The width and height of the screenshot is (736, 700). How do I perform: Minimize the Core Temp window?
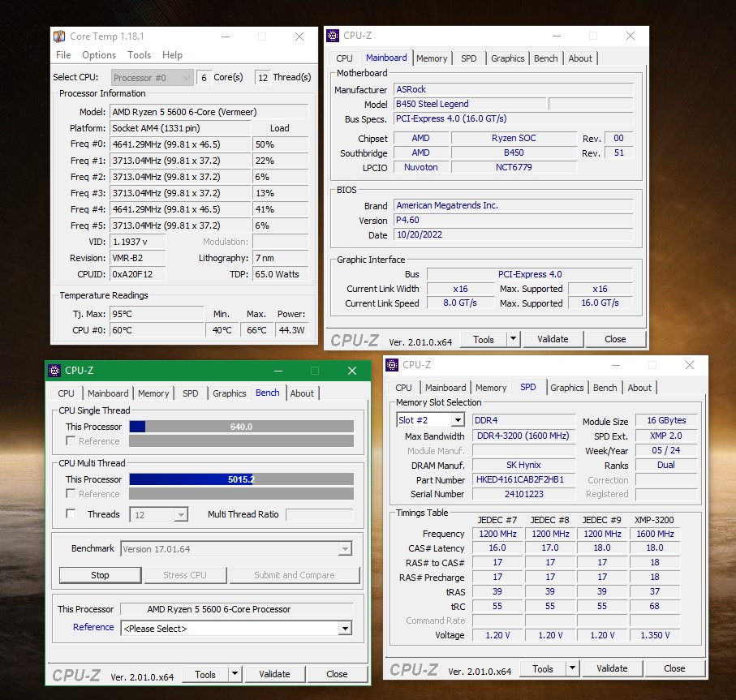point(226,37)
